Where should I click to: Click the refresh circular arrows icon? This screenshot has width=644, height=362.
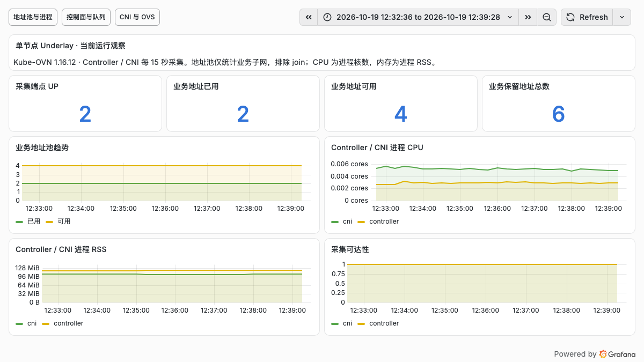(570, 17)
